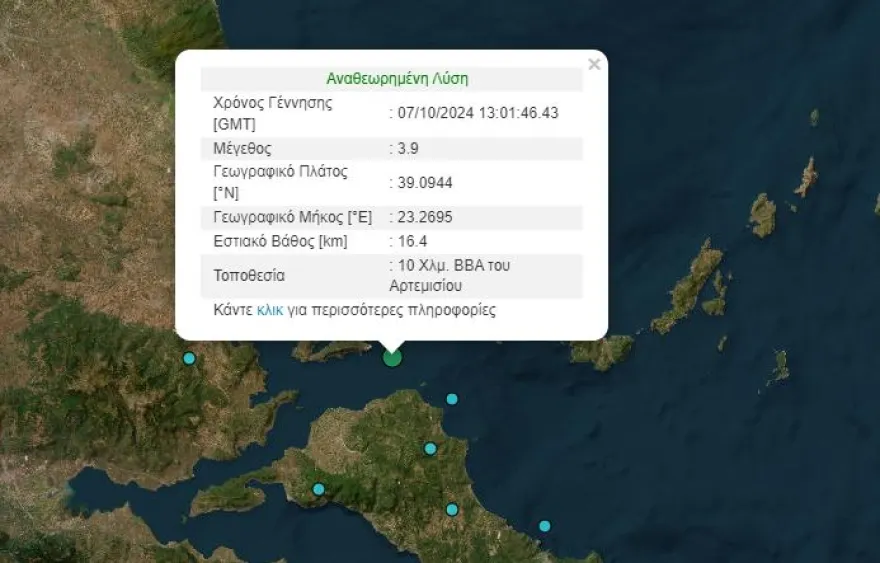Click the 'Μέγεθος' row label
This screenshot has height=563, width=880.
click(x=242, y=148)
